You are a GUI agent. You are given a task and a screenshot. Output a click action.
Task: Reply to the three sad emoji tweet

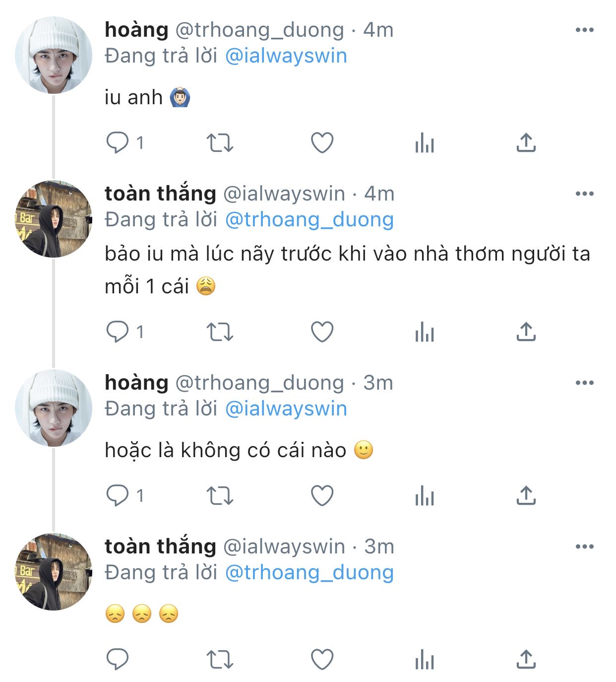(x=118, y=660)
